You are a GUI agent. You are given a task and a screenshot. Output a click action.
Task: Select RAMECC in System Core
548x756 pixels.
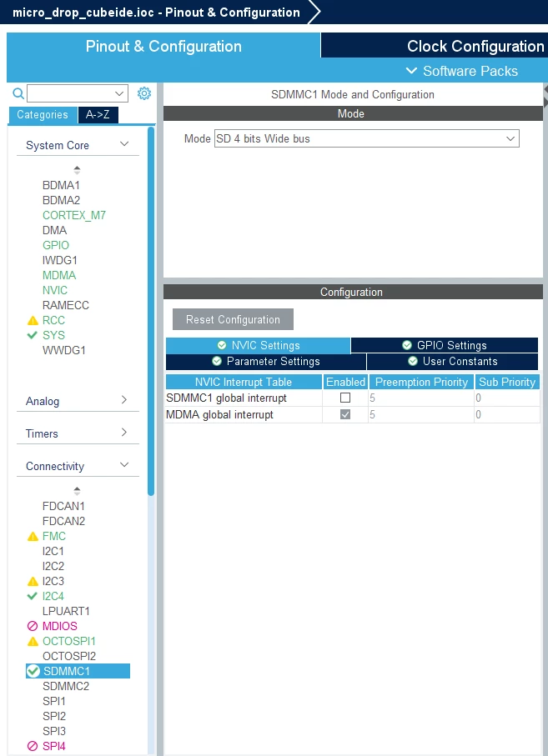pyautogui.click(x=66, y=305)
